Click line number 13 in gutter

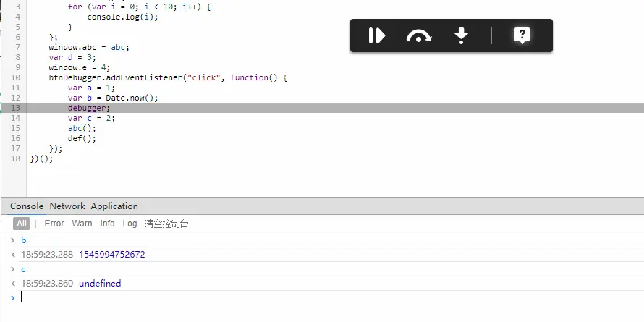click(16, 108)
